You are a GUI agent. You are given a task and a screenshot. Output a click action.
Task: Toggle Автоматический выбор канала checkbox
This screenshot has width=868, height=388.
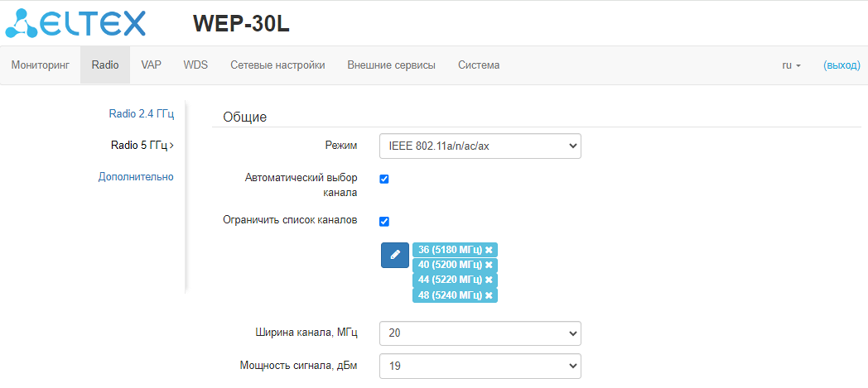(x=384, y=179)
